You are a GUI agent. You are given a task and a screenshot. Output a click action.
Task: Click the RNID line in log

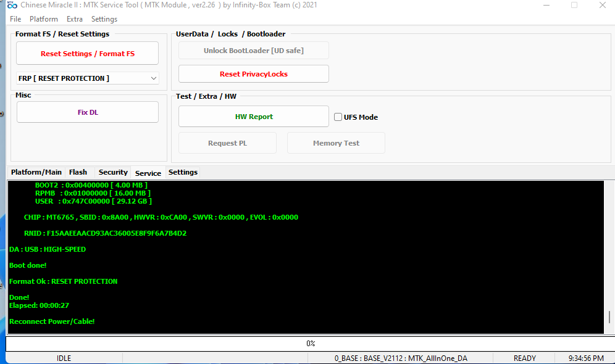105,233
